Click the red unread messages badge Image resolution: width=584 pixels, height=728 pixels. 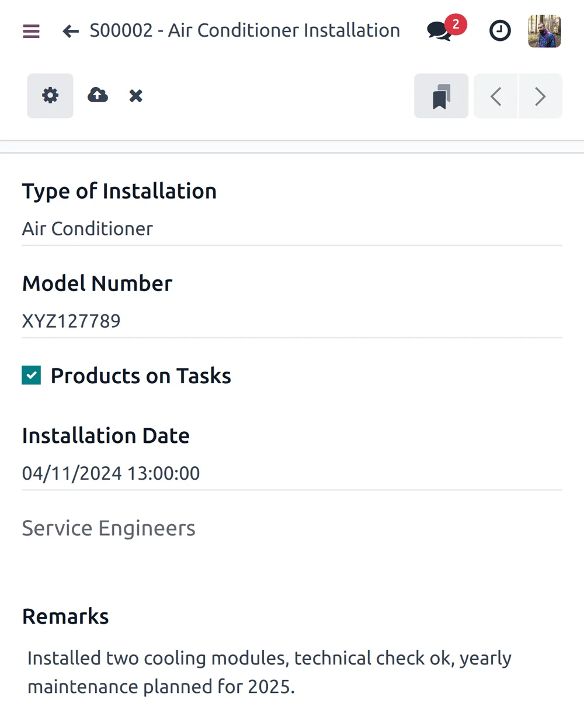coord(456,25)
